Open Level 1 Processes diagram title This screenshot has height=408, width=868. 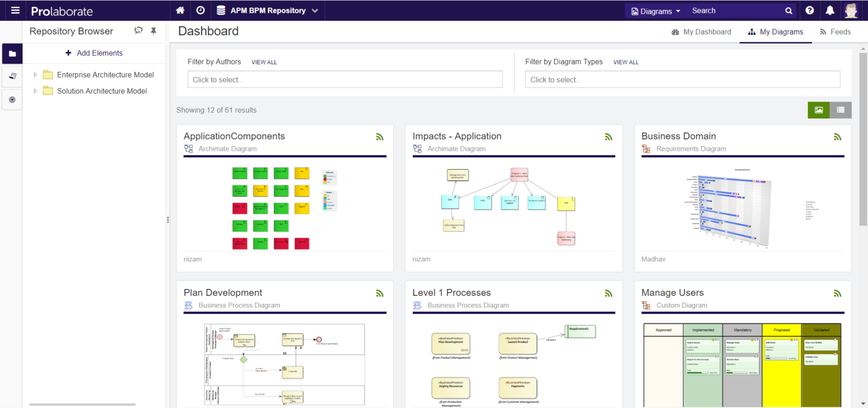point(452,293)
